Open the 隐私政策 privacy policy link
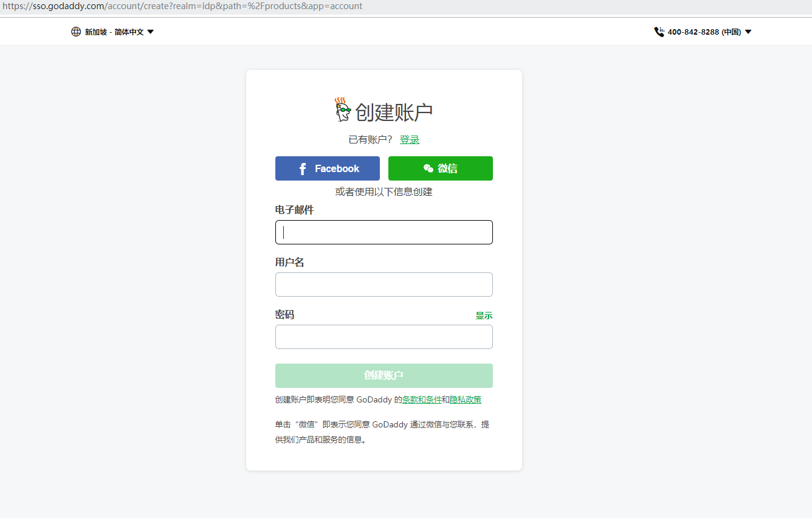The height and width of the screenshot is (518, 812). pos(466,400)
